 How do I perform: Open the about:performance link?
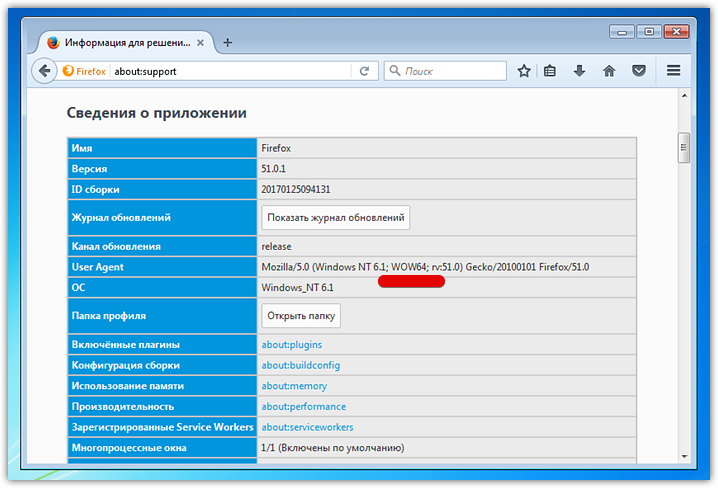304,406
